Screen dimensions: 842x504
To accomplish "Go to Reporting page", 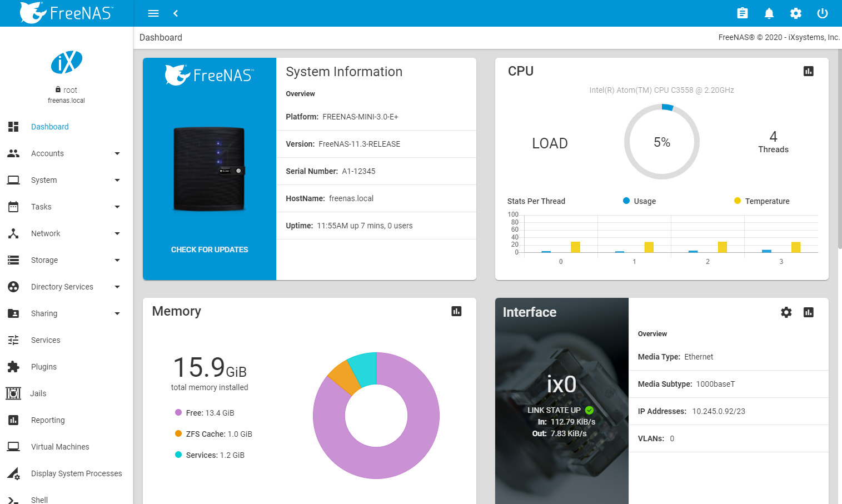I will pos(67,420).
